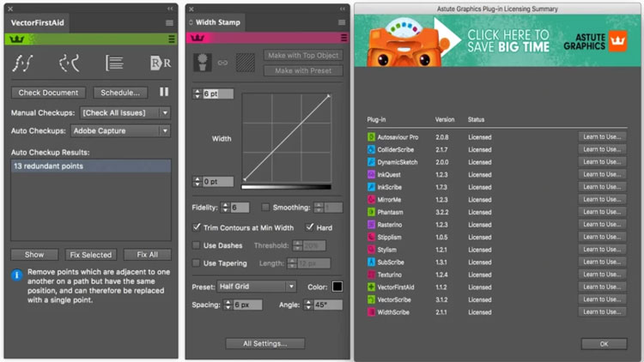The image size is (644, 362).
Task: Click the Autosaviour Pro plug-in icon
Action: coord(371,137)
